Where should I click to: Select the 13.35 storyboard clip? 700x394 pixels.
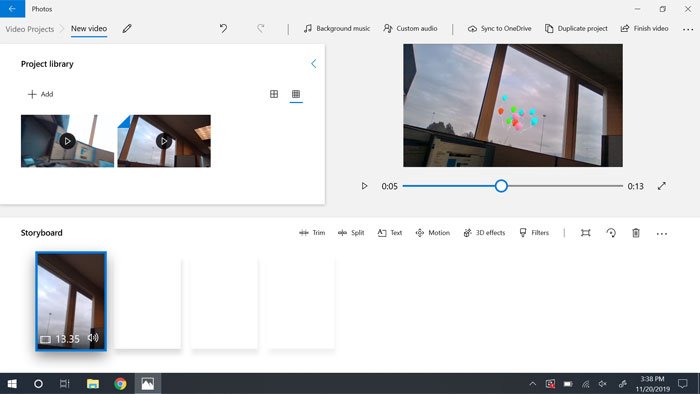(x=71, y=301)
